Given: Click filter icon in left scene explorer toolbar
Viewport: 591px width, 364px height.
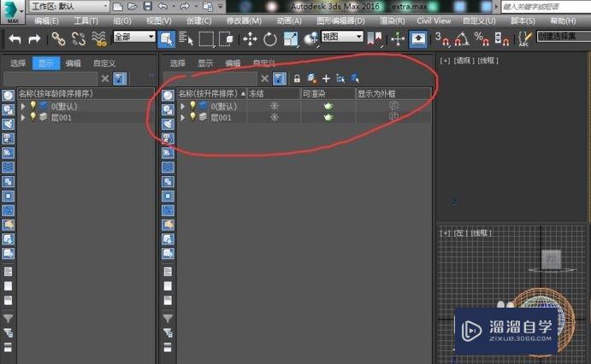Looking at the screenshot, I should coord(120,79).
